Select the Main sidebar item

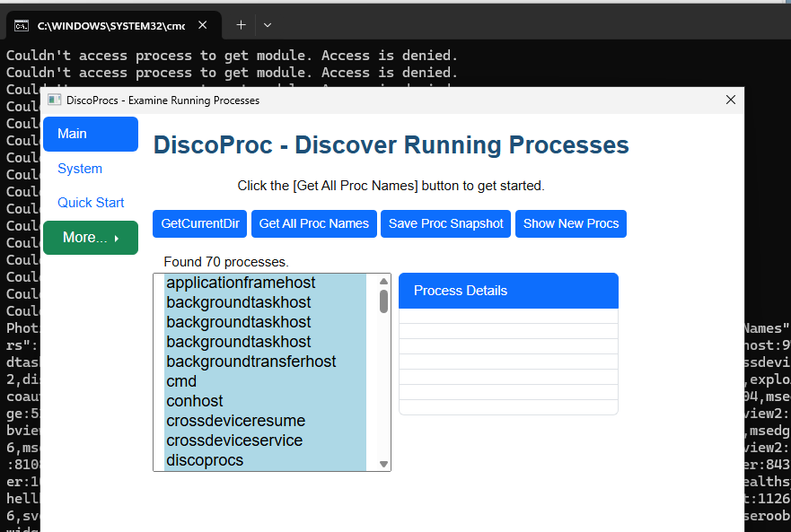click(x=90, y=134)
